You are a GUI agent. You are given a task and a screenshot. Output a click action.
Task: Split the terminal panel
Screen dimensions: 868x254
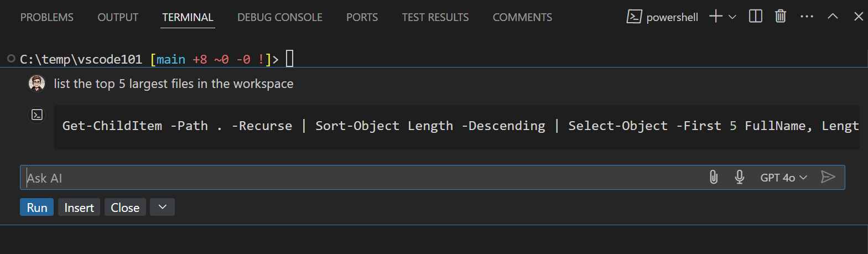pyautogui.click(x=755, y=17)
